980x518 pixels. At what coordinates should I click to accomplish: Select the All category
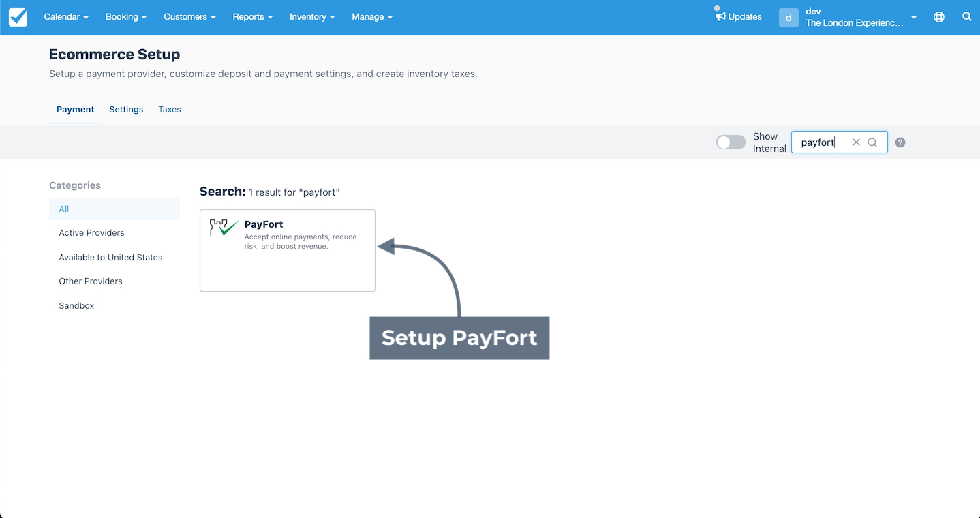[114, 209]
